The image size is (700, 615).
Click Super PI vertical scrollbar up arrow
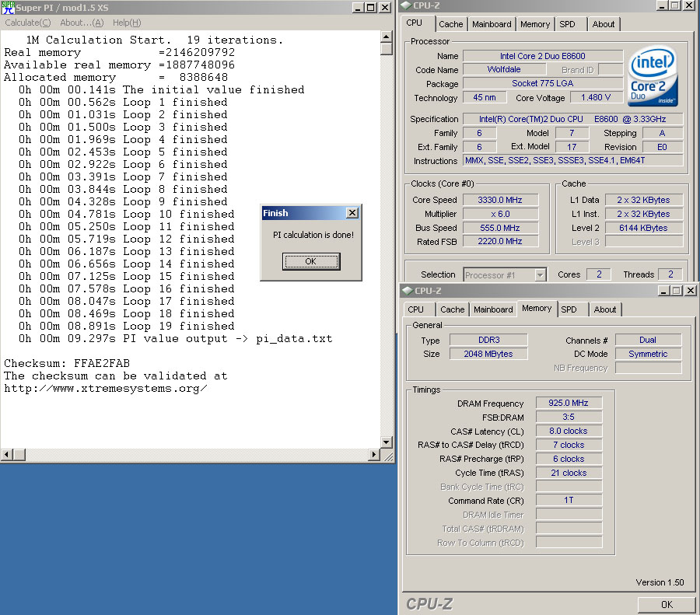[386, 37]
